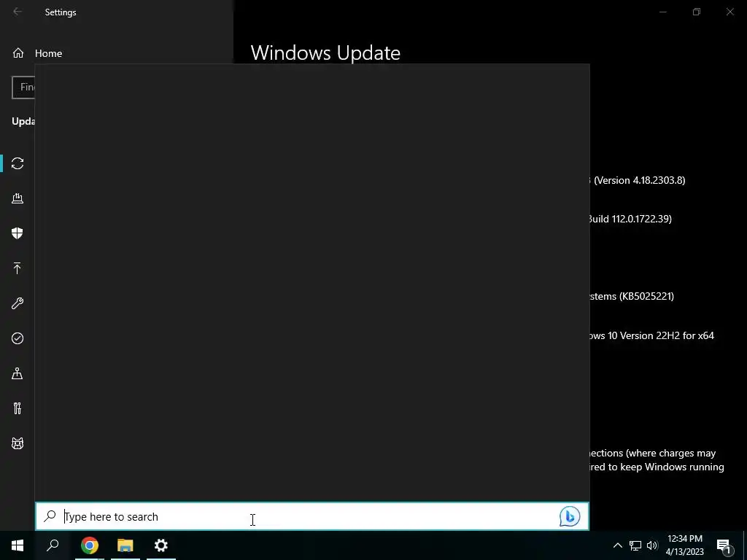Open the Windows Security shield icon
This screenshot has width=747, height=560.
pos(18,233)
